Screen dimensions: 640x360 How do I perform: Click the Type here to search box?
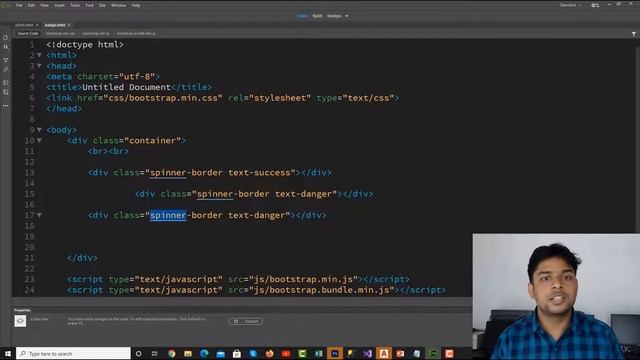click(x=73, y=353)
